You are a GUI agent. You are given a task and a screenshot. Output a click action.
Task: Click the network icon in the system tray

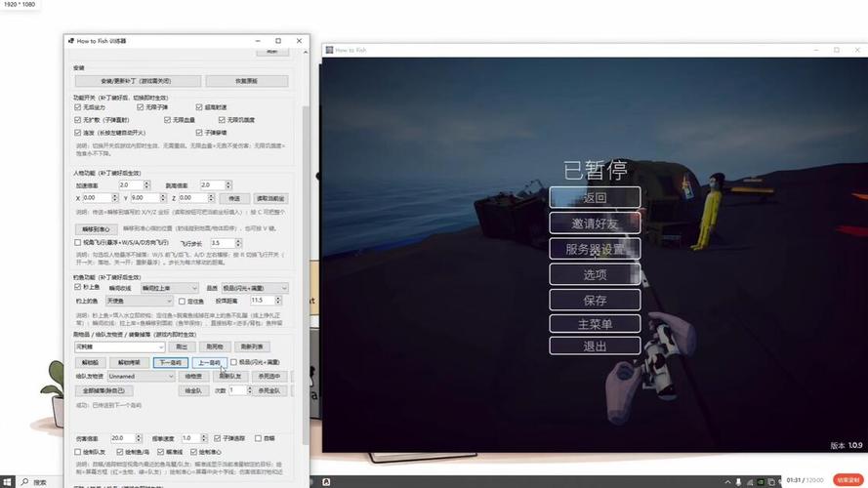[750, 482]
